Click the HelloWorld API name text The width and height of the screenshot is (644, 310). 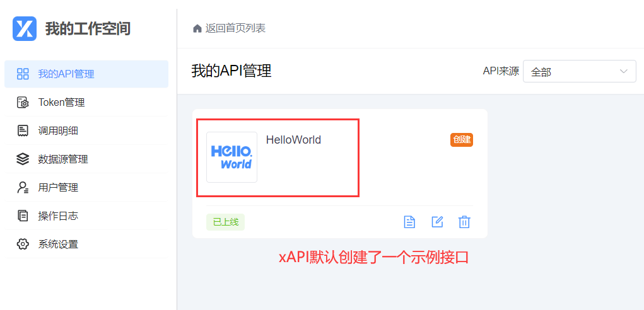coord(293,140)
